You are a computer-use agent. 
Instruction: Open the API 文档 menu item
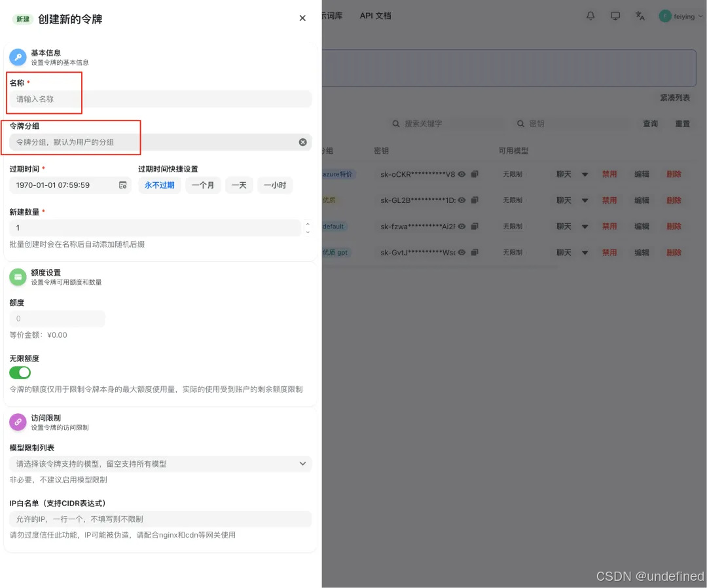375,16
